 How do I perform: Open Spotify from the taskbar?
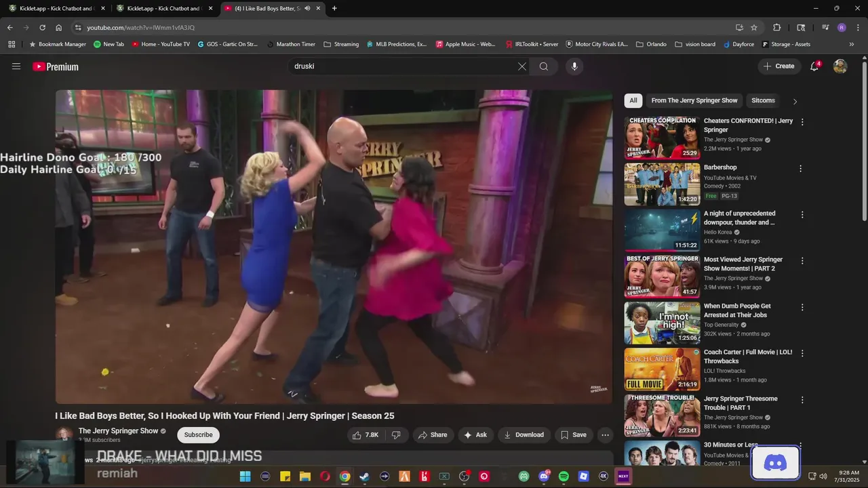(x=564, y=476)
